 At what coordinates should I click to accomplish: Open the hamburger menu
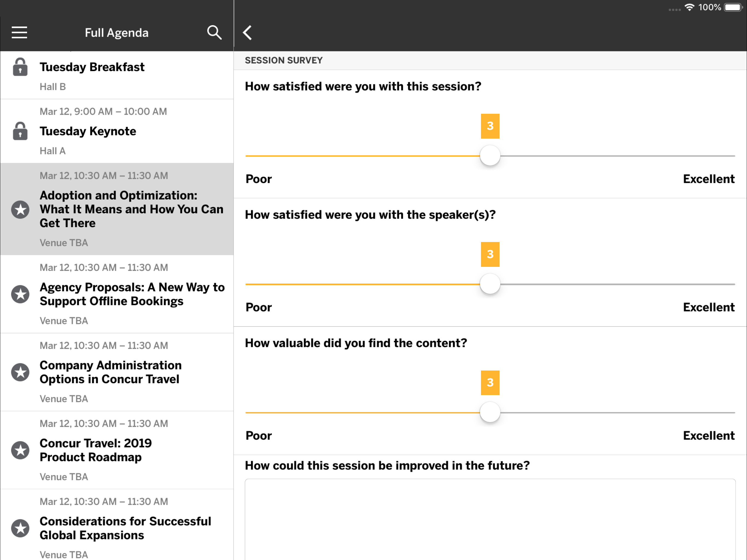[19, 33]
